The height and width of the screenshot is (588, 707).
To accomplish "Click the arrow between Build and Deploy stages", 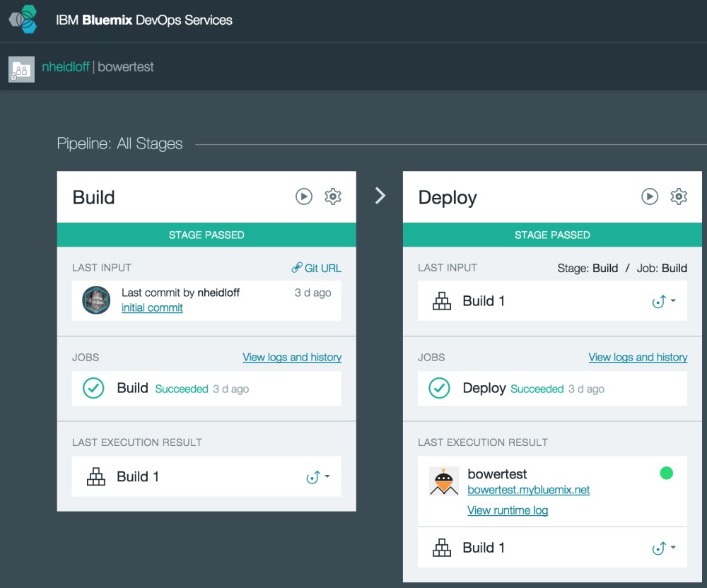I will coord(380,196).
